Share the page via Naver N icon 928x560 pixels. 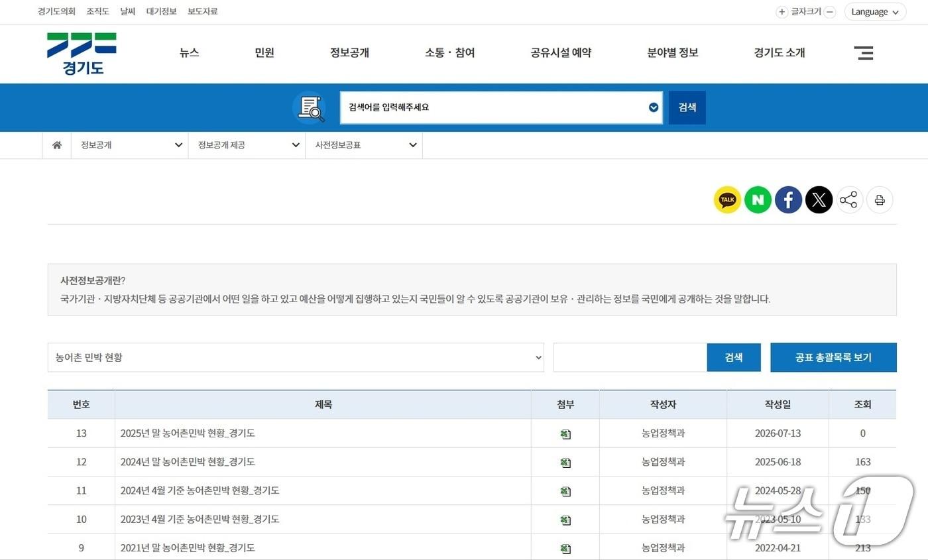758,199
